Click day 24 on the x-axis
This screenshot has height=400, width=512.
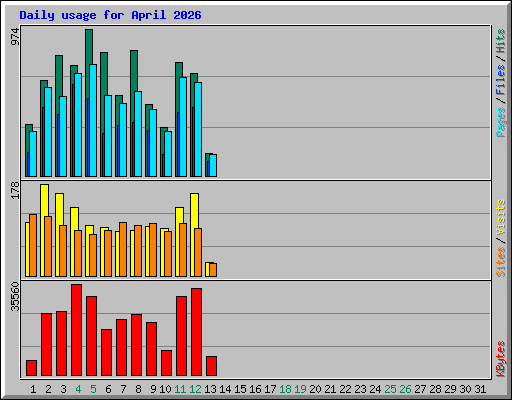(x=375, y=389)
